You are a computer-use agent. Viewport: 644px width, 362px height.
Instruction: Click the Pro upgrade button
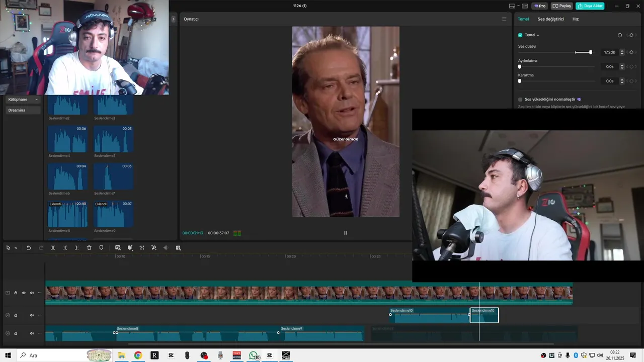(x=540, y=6)
